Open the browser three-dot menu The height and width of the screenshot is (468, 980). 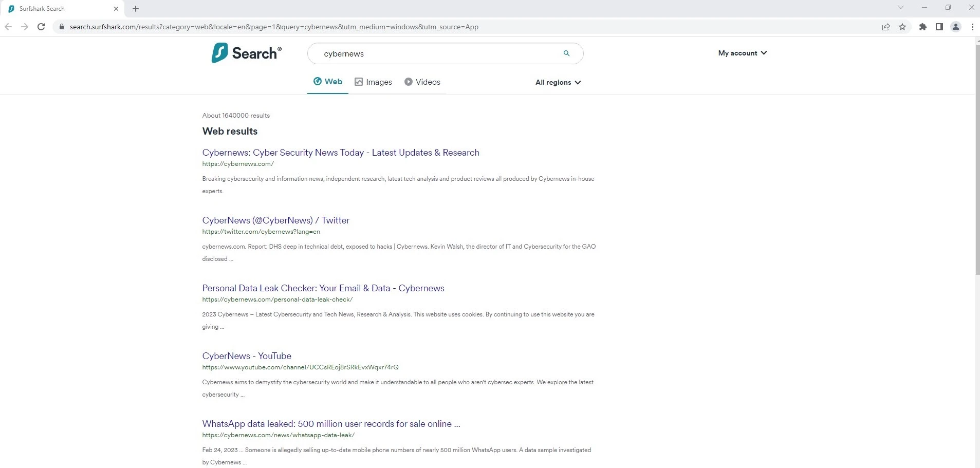(x=971, y=27)
